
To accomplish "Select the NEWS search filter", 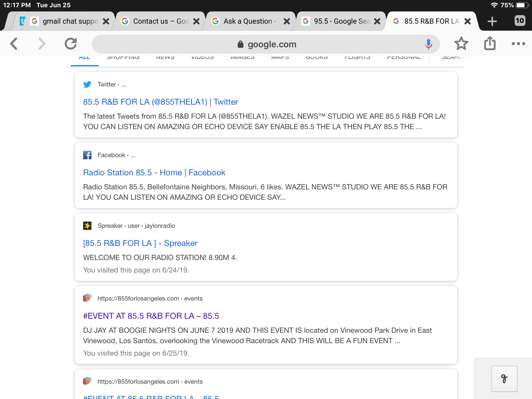I will click(x=165, y=58).
